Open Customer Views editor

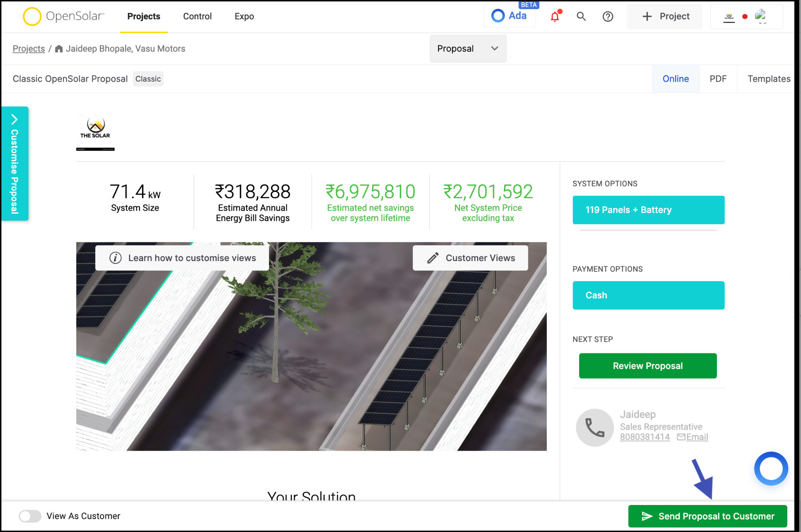click(471, 258)
